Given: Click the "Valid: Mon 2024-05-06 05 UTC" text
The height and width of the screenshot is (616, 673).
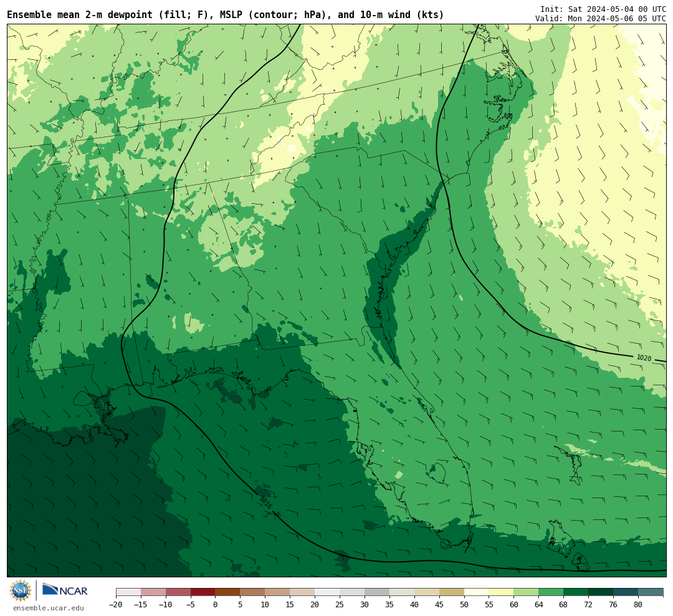Looking at the screenshot, I should pyautogui.click(x=601, y=19).
